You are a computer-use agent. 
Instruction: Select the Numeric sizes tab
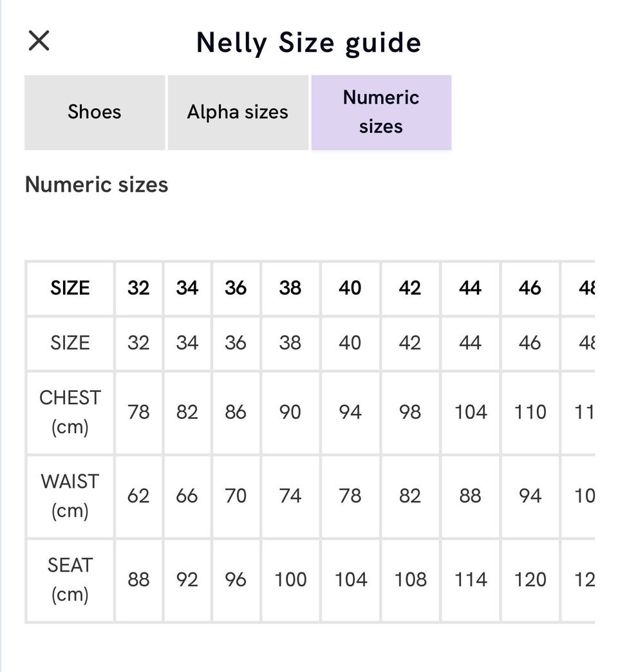click(381, 112)
